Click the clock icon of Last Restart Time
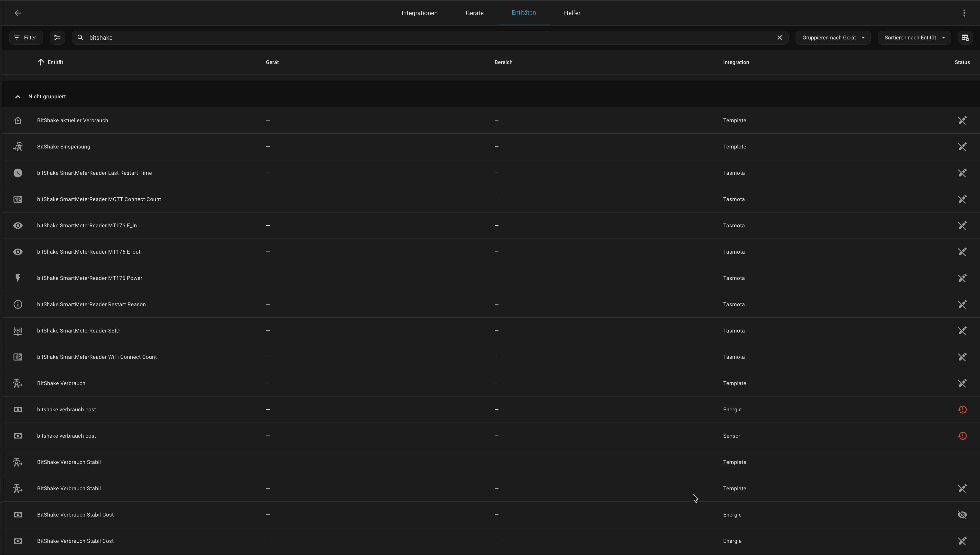The width and height of the screenshot is (980, 555). click(x=18, y=173)
